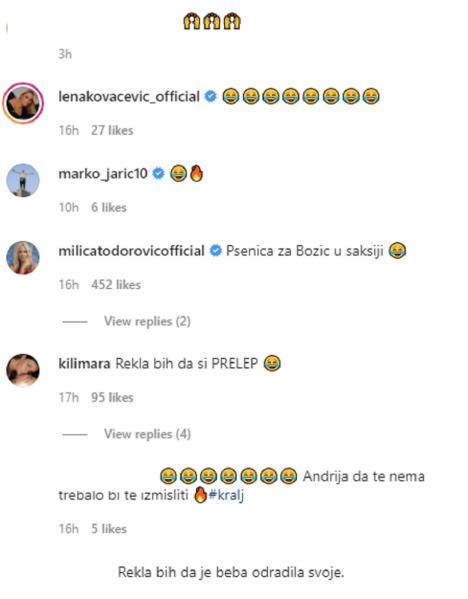This screenshot has width=468, height=599.
Task: Expand View replies (2)
Action: pyautogui.click(x=147, y=321)
